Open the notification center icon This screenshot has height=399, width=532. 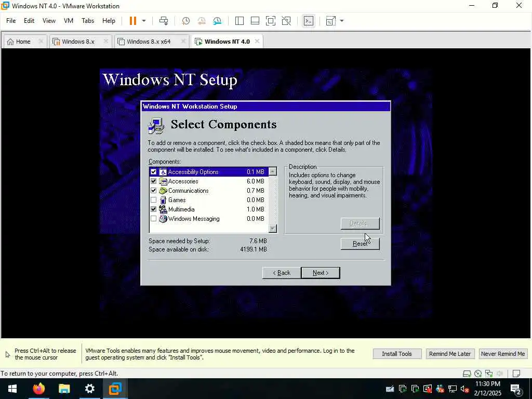[x=516, y=389]
